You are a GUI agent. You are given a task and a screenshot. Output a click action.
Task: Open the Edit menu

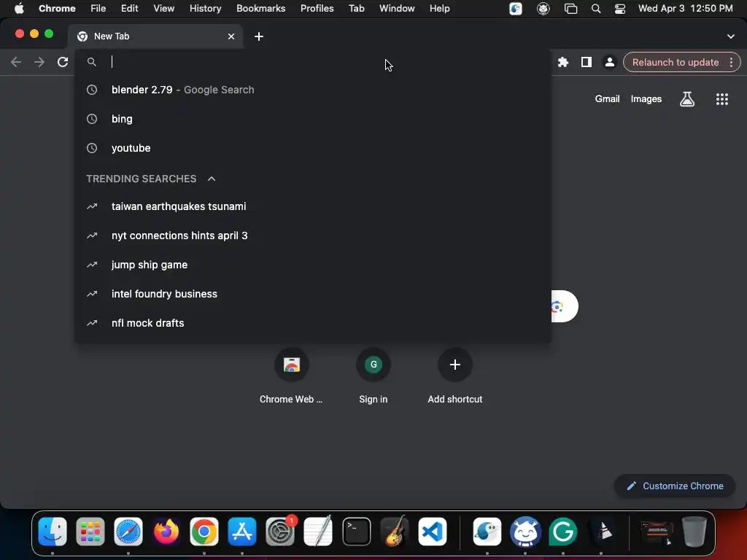coord(129,9)
